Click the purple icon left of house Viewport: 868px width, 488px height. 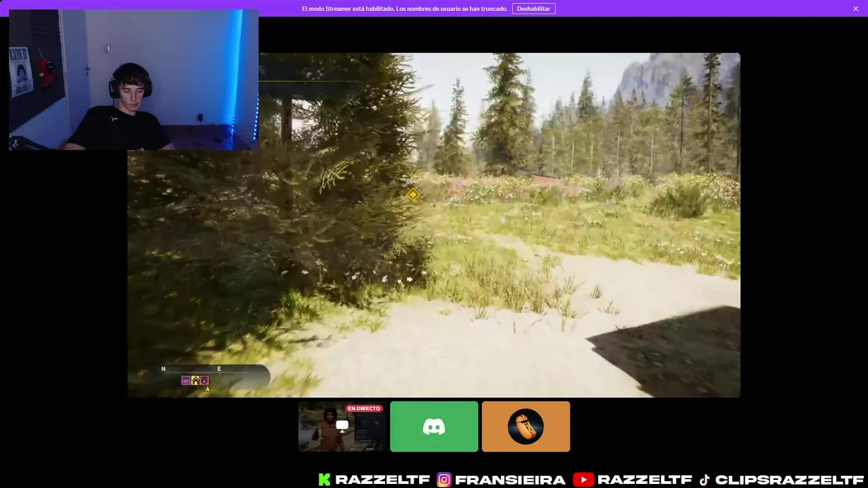tap(186, 381)
